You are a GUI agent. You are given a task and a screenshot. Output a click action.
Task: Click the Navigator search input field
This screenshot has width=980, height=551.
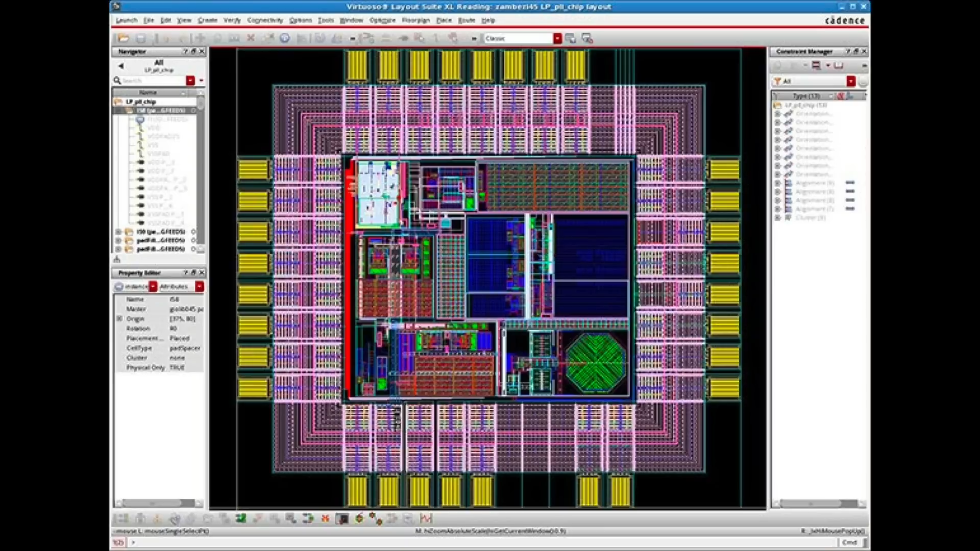coord(153,81)
